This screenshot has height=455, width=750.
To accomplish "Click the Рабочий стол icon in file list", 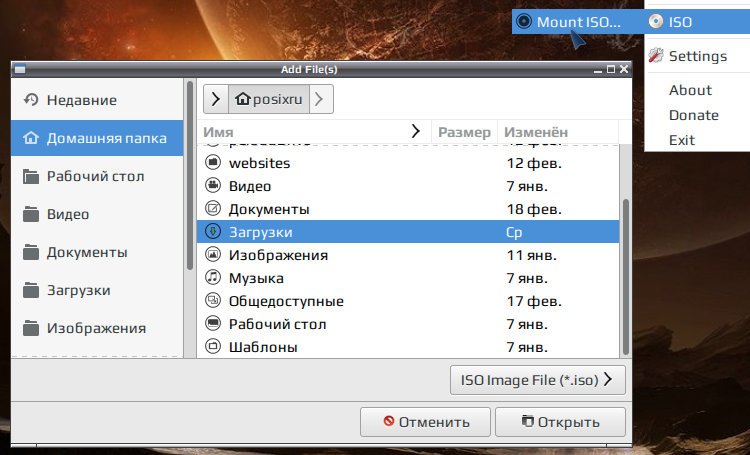I will click(x=213, y=323).
